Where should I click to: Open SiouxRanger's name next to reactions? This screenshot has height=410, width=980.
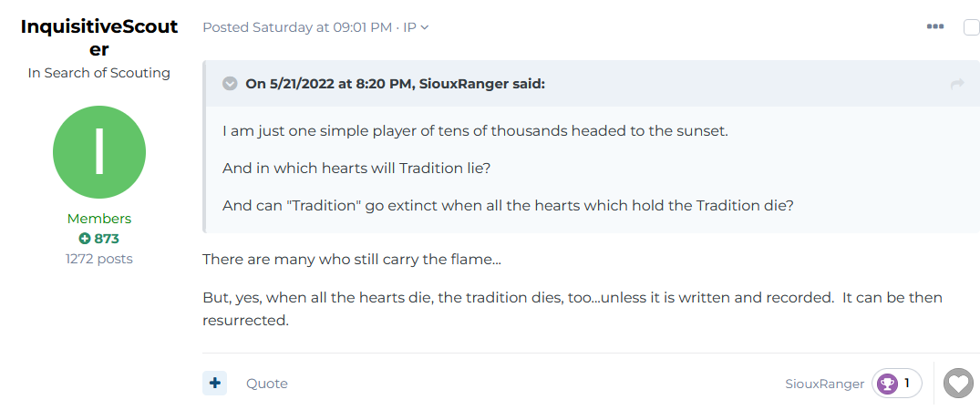point(825,384)
